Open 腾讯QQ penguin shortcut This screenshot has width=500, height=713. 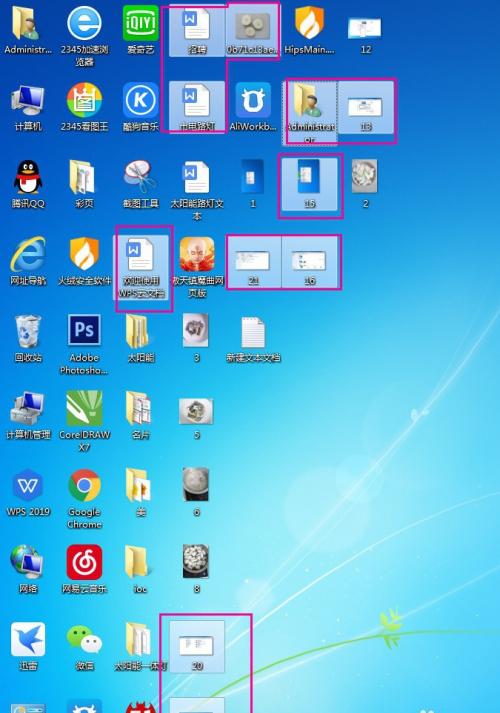pos(28,184)
